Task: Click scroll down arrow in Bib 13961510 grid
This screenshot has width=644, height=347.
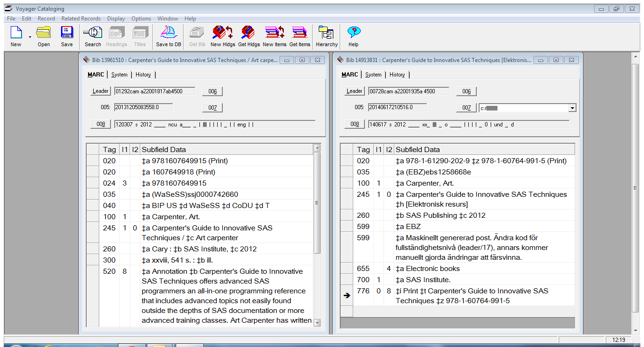Action: click(317, 322)
